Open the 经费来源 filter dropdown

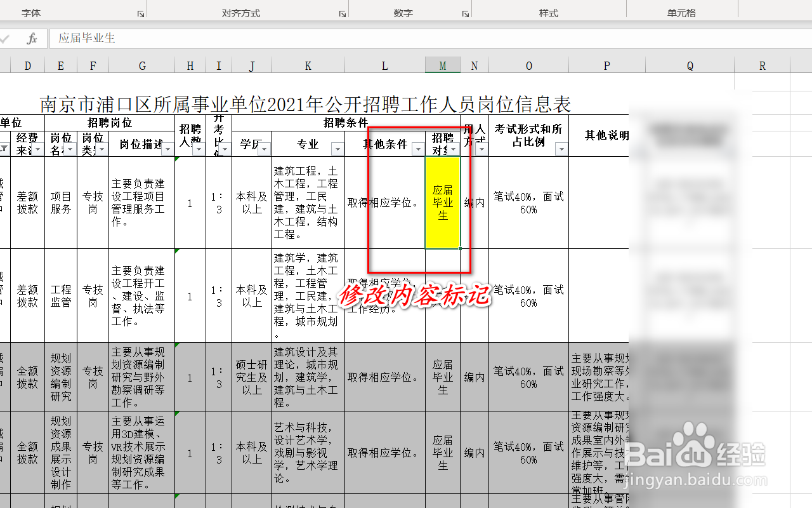tap(37, 149)
